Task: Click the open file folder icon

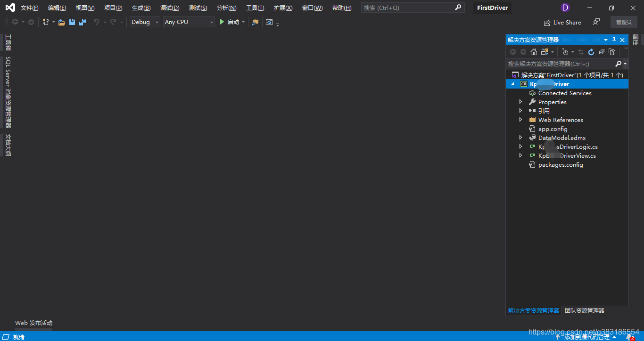Action: click(x=62, y=22)
